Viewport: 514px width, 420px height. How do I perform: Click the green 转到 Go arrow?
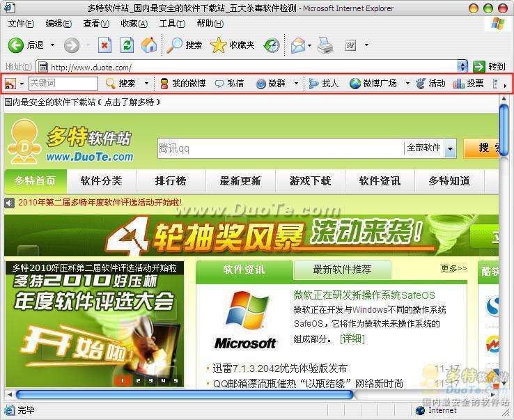pyautogui.click(x=479, y=67)
